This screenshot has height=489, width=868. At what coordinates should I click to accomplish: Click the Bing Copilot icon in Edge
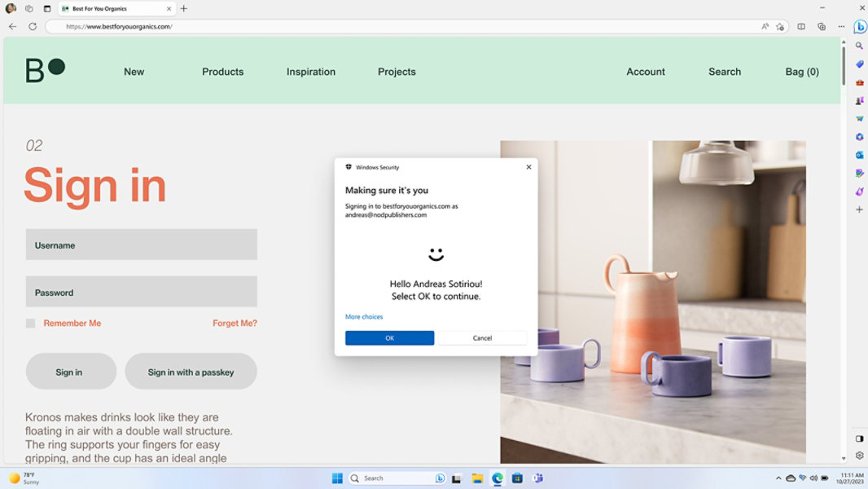coord(859,26)
